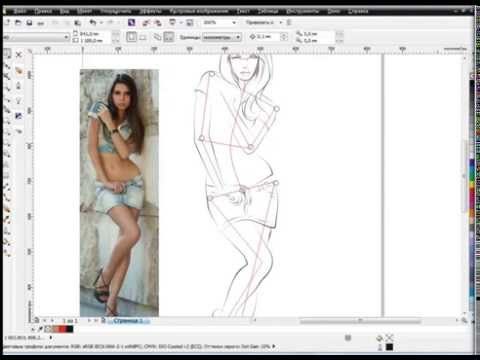Click the Open document icon in toolbar
Screen dimensions: 480x360
[18, 23]
